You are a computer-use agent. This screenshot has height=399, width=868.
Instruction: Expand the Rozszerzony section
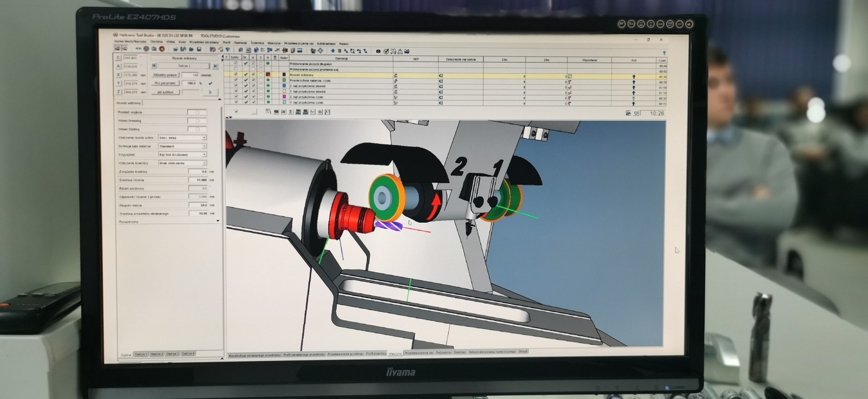[218, 221]
